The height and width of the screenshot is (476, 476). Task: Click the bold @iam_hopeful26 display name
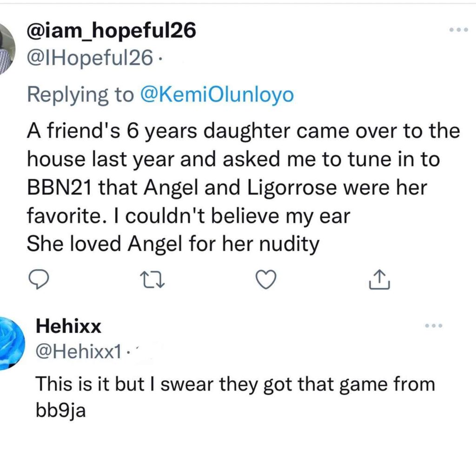[x=112, y=31]
